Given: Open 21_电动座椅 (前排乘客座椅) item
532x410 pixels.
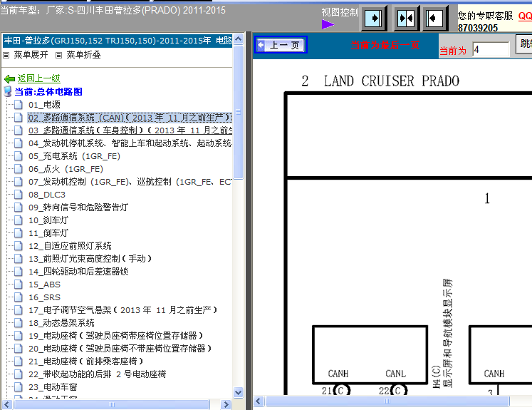Looking at the screenshot, I should point(86,362).
